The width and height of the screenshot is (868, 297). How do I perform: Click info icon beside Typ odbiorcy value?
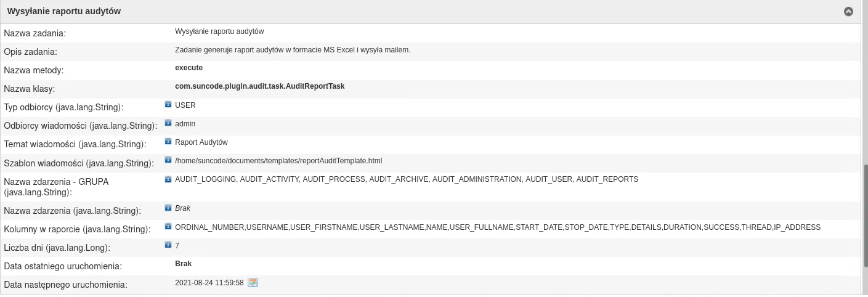pyautogui.click(x=168, y=105)
